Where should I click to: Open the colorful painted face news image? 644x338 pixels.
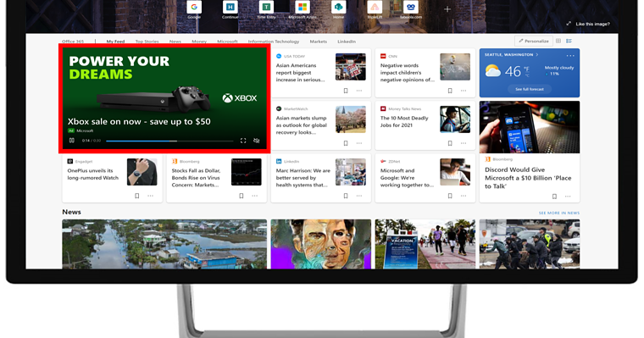pyautogui.click(x=321, y=244)
